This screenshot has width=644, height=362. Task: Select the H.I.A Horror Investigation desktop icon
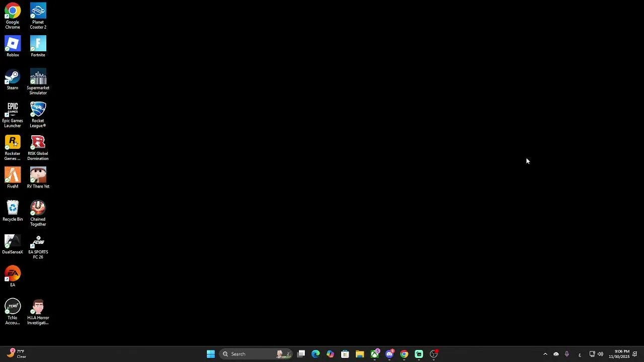coord(38,312)
